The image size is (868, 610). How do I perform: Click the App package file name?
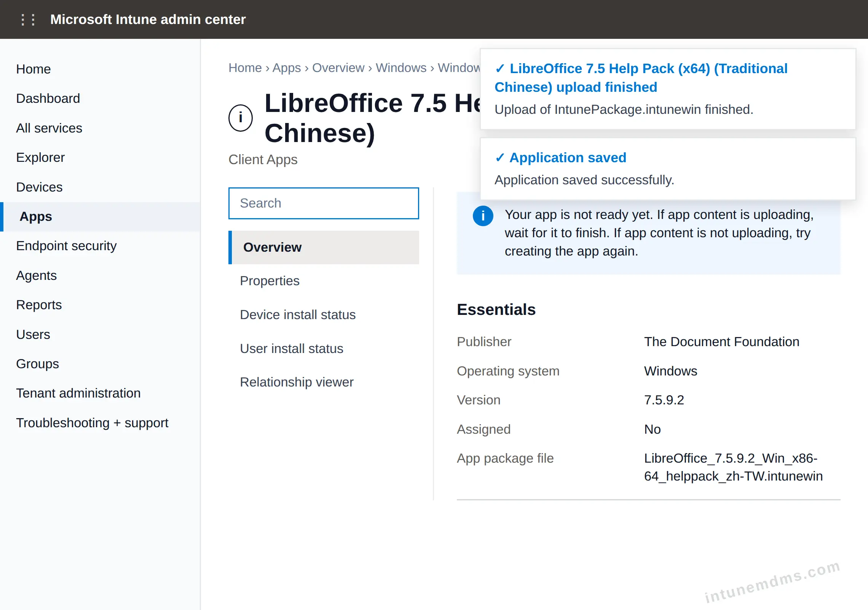point(733,467)
